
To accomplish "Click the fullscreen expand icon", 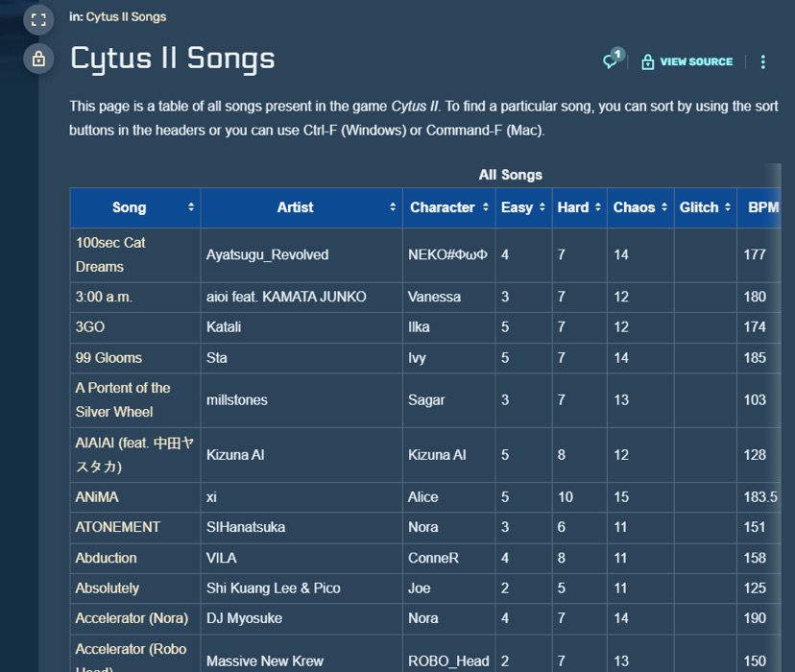I will click(38, 19).
